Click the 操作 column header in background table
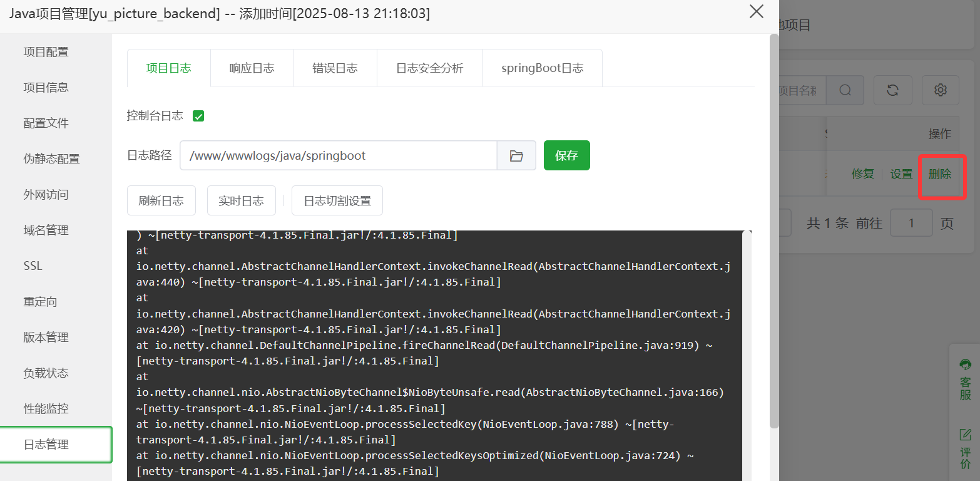Screen dimensions: 980x481 pos(940,133)
